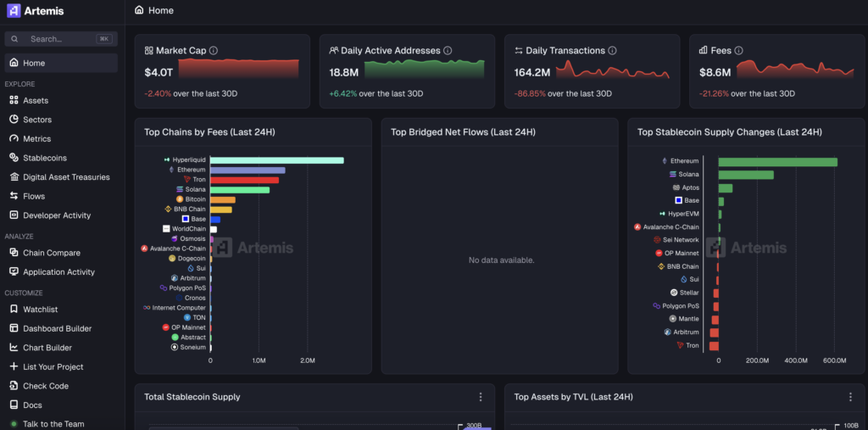Click the Top Bridged Net Flows title
Screen dimensions: 868x430
pos(463,132)
